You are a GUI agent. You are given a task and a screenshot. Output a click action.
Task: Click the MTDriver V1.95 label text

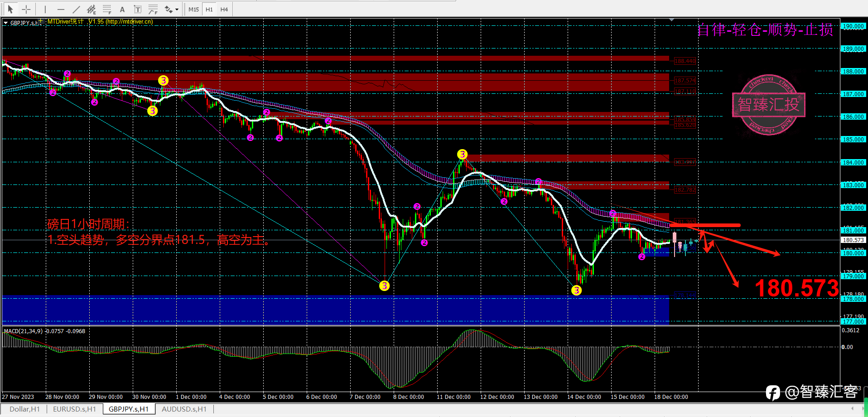pos(100,21)
